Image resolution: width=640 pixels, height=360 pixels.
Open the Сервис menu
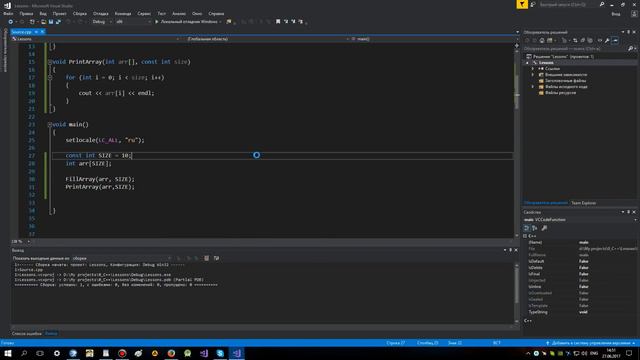144,13
